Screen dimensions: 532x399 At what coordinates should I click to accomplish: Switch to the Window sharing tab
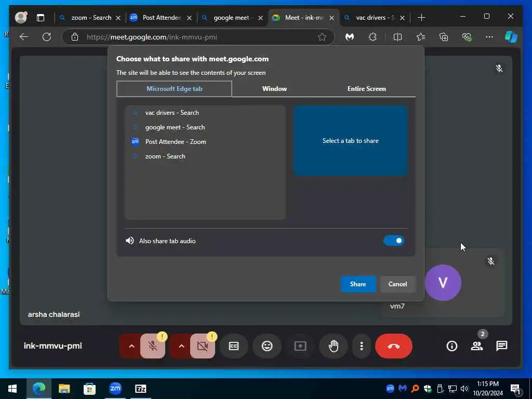[x=274, y=88]
